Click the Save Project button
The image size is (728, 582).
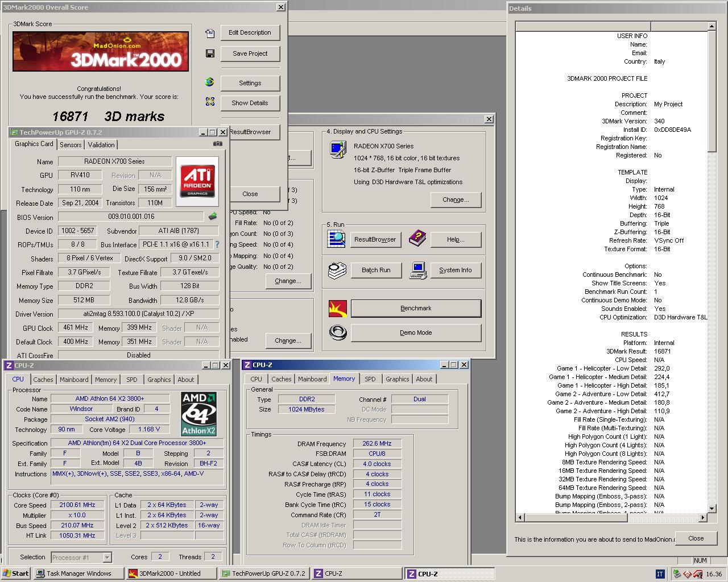[250, 53]
